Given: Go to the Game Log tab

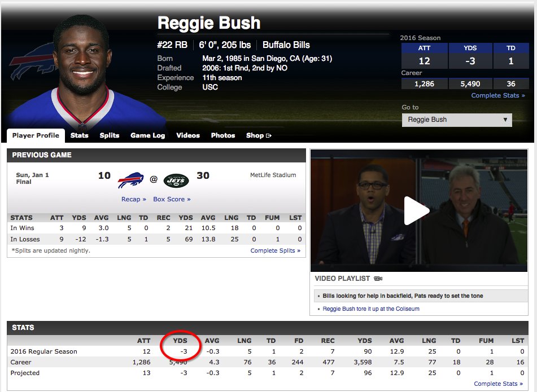Looking at the screenshot, I should pos(147,135).
